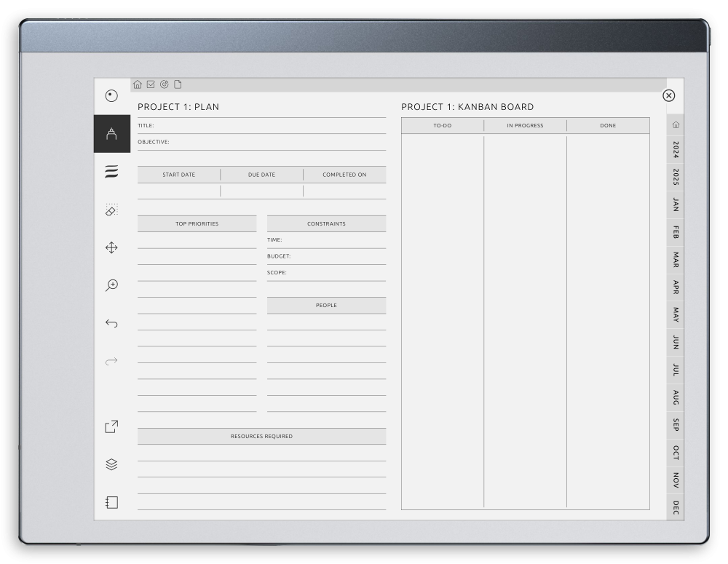728x564 pixels.
Task: Click the RESOURCES REQUIRED header
Action: [261, 436]
